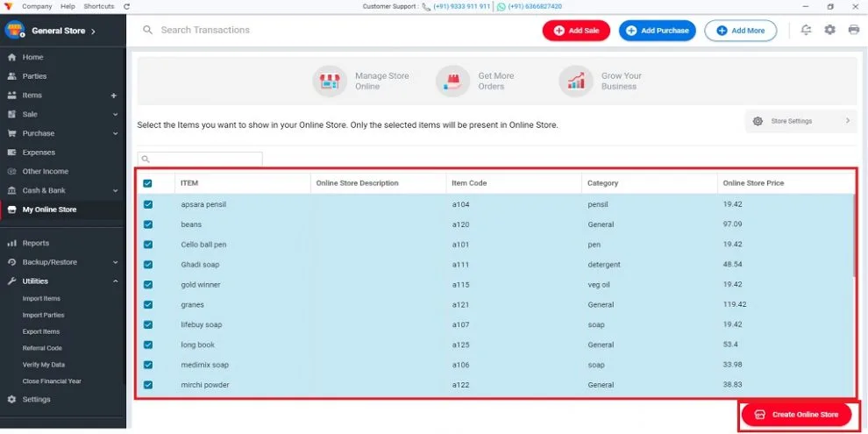Open the General Store company chevron
The height and width of the screenshot is (434, 868).
click(93, 31)
